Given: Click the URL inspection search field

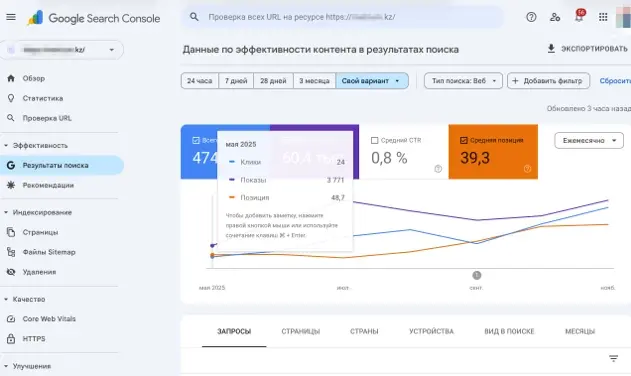Looking at the screenshot, I should 342,17.
